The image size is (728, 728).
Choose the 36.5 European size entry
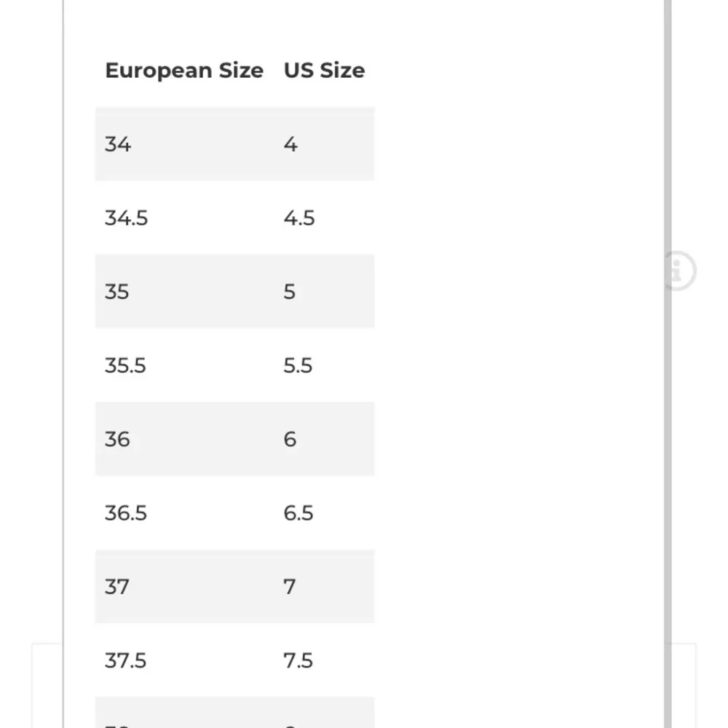pos(126,513)
